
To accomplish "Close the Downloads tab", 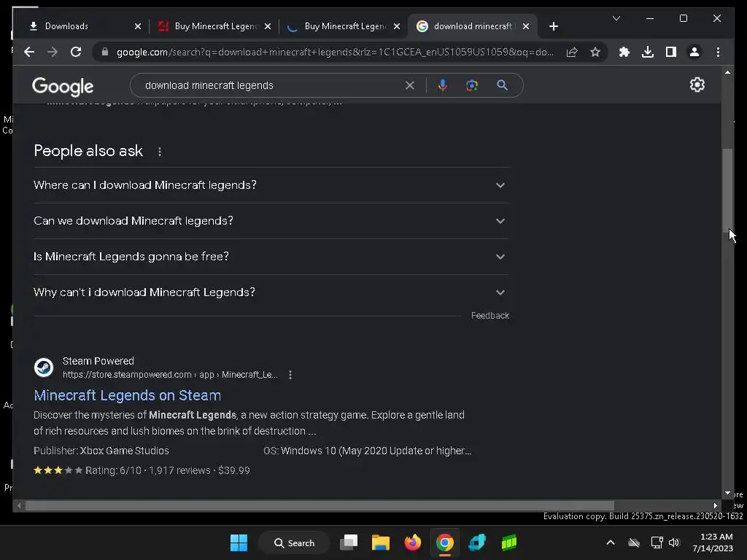I will pyautogui.click(x=138, y=26).
